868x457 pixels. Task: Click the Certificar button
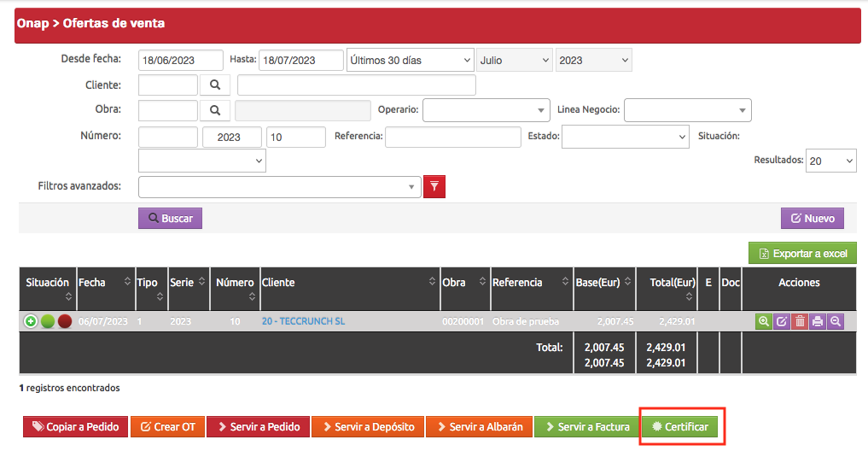tap(679, 426)
